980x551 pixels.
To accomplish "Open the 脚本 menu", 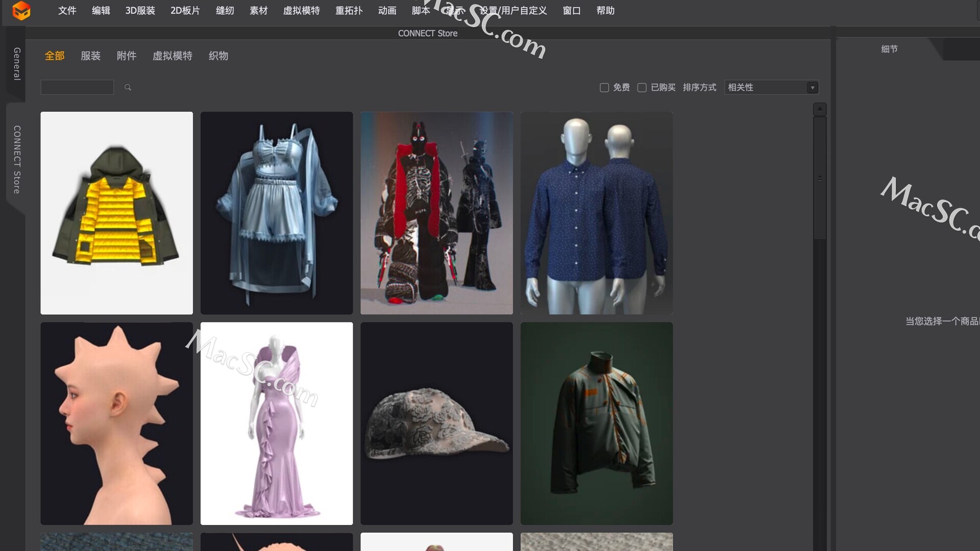I will point(421,11).
